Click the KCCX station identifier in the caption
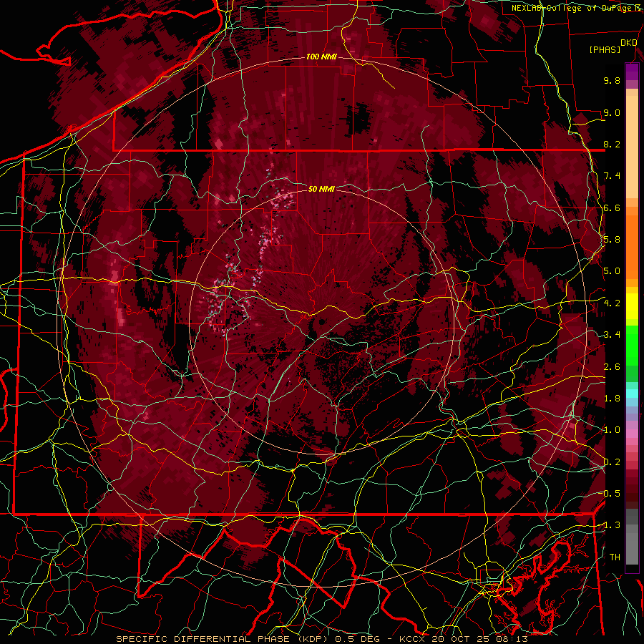This screenshot has height=644, width=644. 412,639
